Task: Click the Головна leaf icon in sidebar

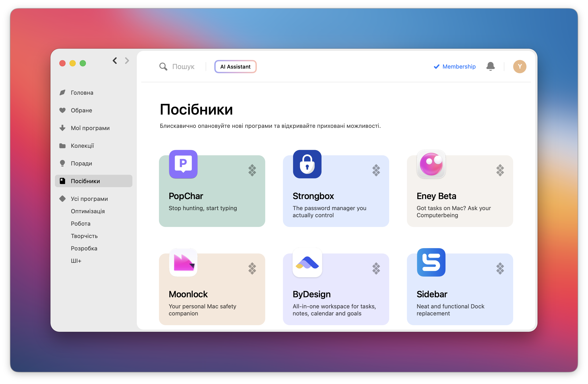Action: click(62, 92)
